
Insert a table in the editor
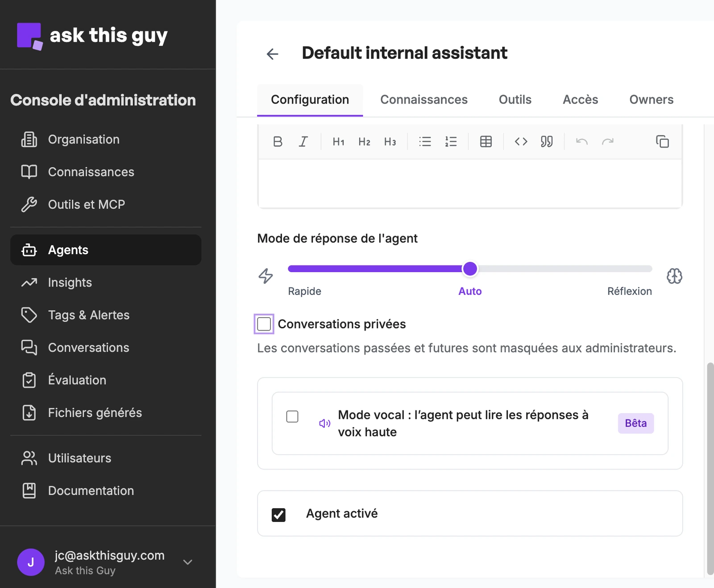tap(486, 141)
